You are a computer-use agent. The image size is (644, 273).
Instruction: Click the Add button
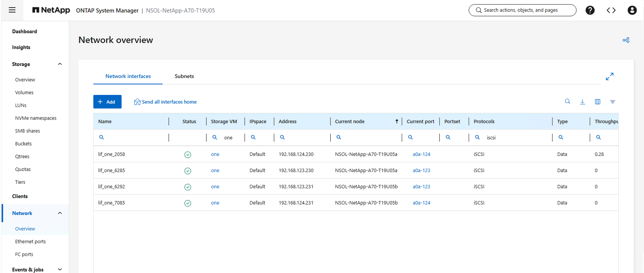click(x=107, y=102)
